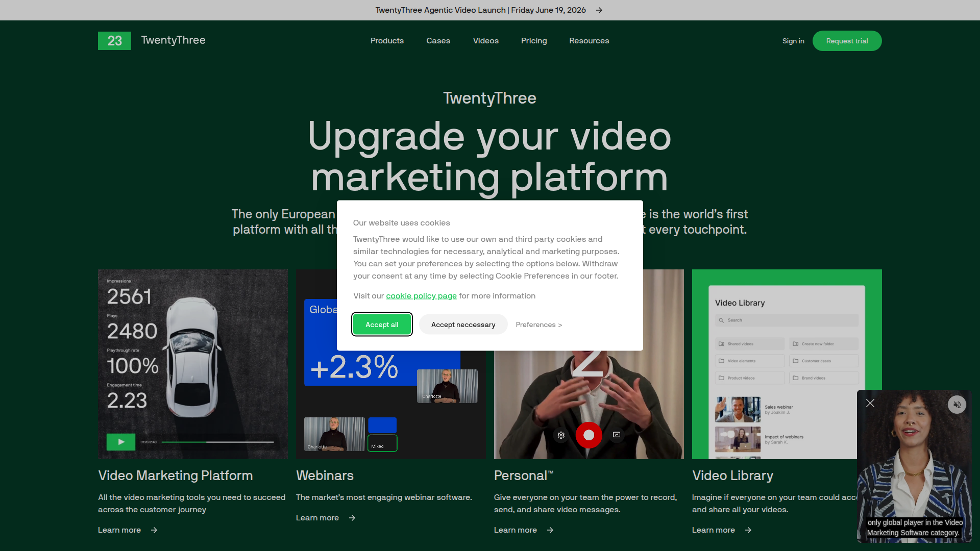The height and width of the screenshot is (551, 980).
Task: Click the 2480 plays value
Action: click(x=132, y=331)
